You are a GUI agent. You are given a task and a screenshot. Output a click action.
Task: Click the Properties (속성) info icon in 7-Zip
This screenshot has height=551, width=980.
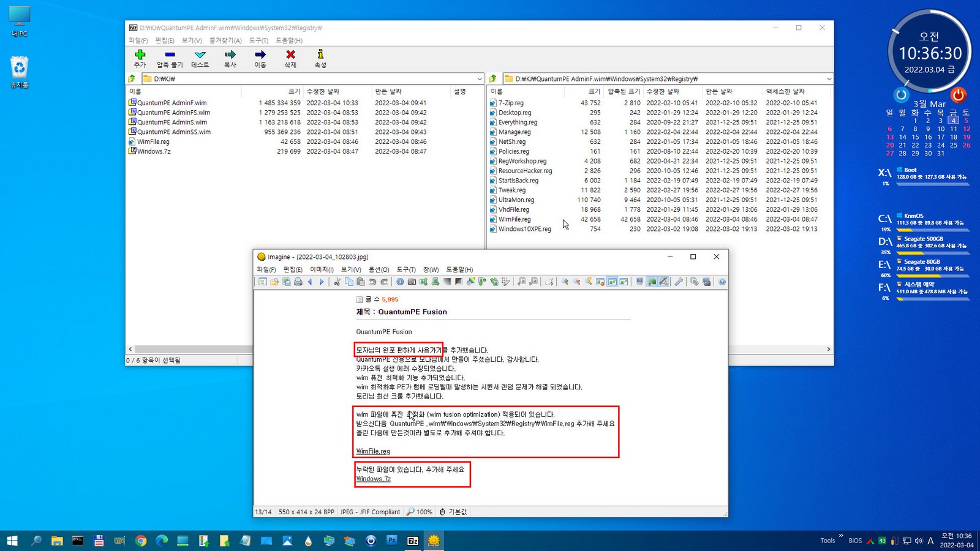[320, 54]
